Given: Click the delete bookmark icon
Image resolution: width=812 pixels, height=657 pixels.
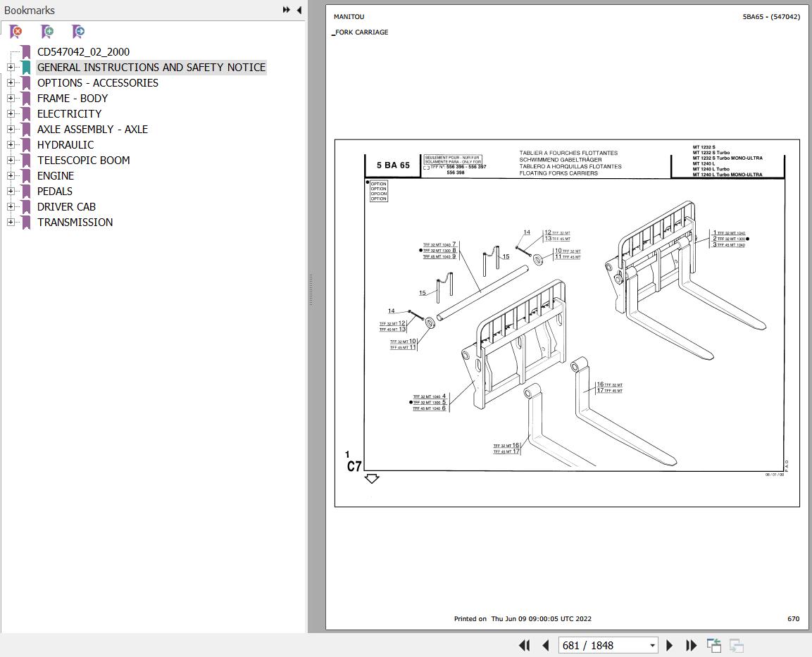Looking at the screenshot, I should point(16,32).
